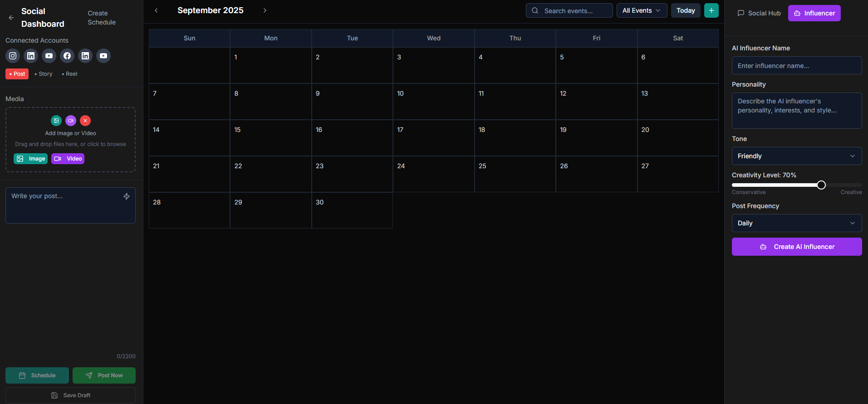
Task: Select the Post content type
Action: pyautogui.click(x=17, y=74)
